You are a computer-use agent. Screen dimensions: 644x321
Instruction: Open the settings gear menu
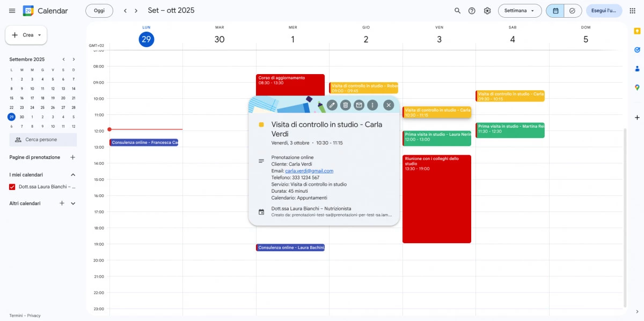click(x=487, y=11)
